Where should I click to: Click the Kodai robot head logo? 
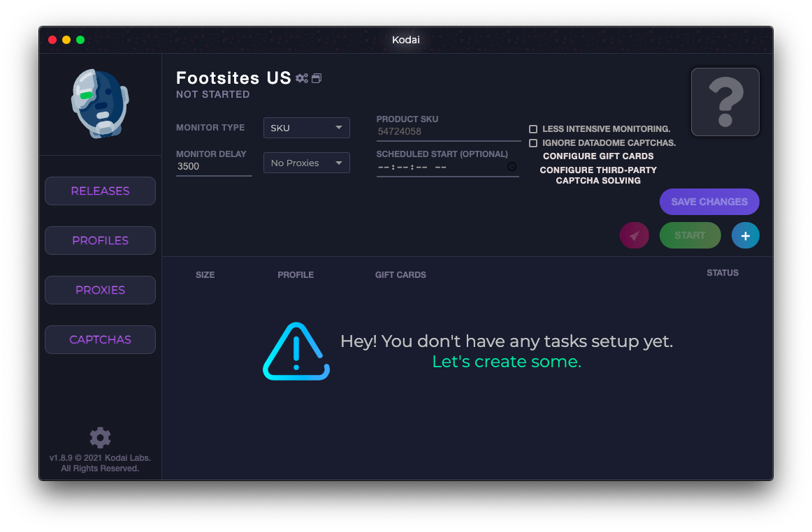tap(100, 103)
